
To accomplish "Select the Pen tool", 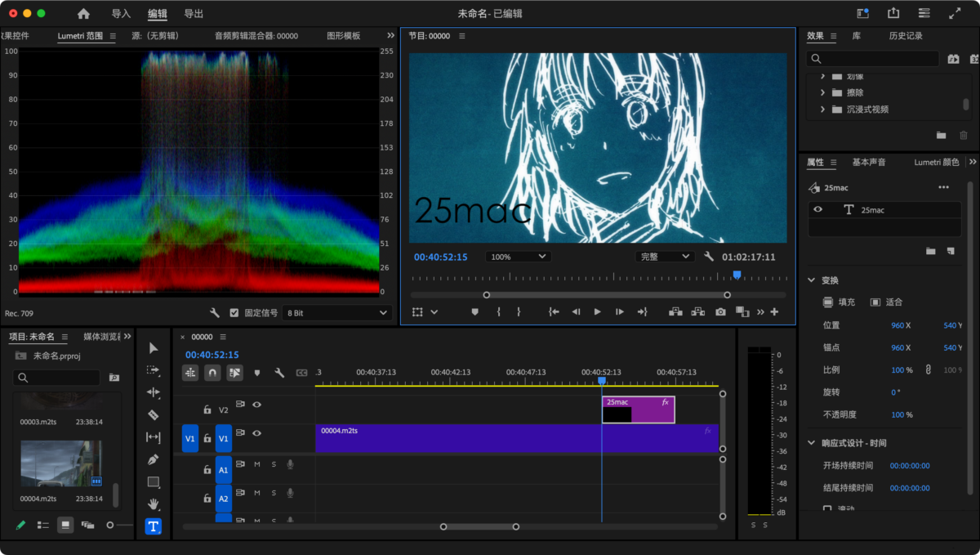I will [154, 459].
